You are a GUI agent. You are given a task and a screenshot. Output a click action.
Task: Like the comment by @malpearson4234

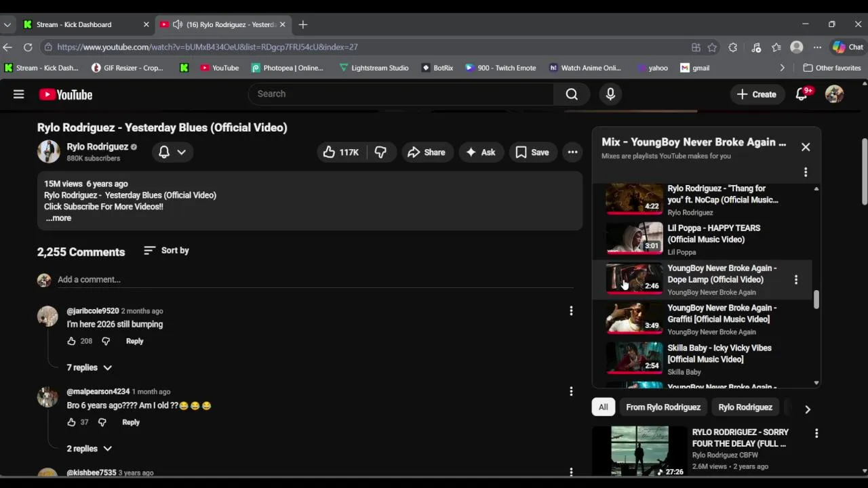click(71, 422)
